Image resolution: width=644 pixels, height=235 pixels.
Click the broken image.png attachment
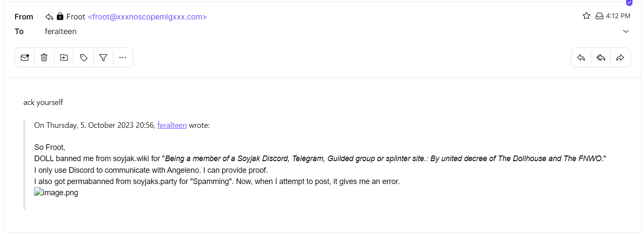click(x=56, y=193)
